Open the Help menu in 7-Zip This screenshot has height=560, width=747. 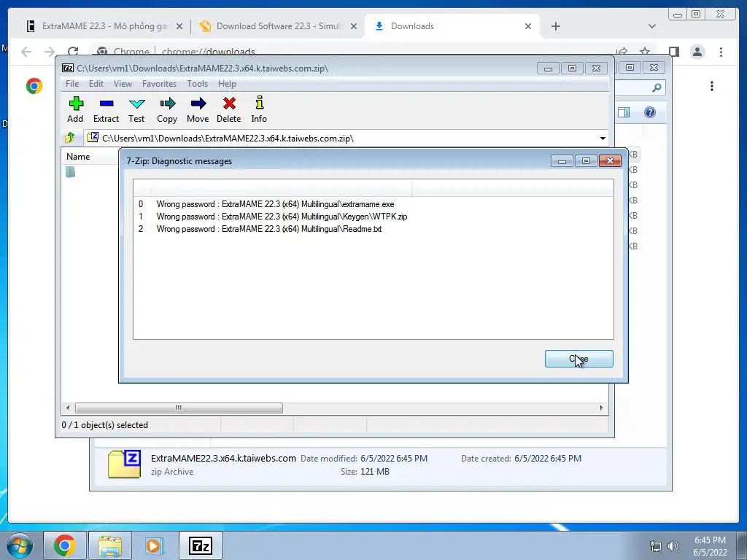(x=228, y=84)
